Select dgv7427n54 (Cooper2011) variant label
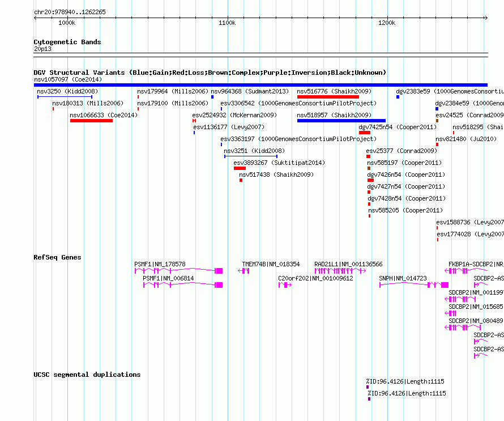The width and height of the screenshot is (504, 421). (x=406, y=186)
